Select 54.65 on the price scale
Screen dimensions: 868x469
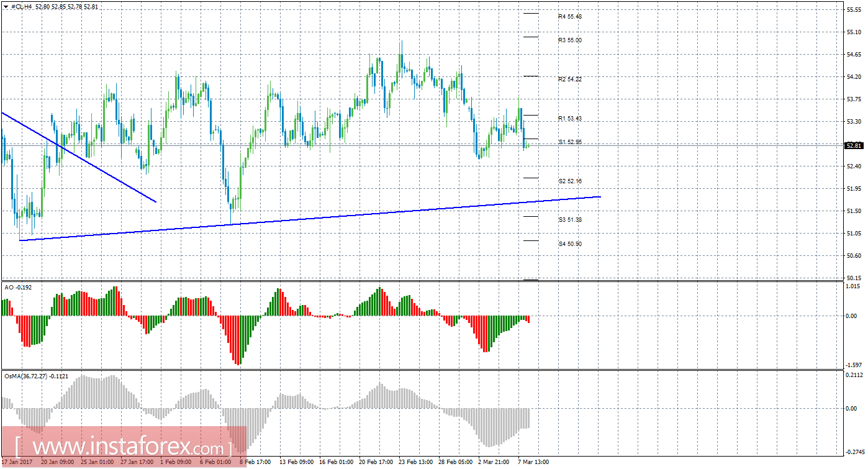click(x=854, y=55)
